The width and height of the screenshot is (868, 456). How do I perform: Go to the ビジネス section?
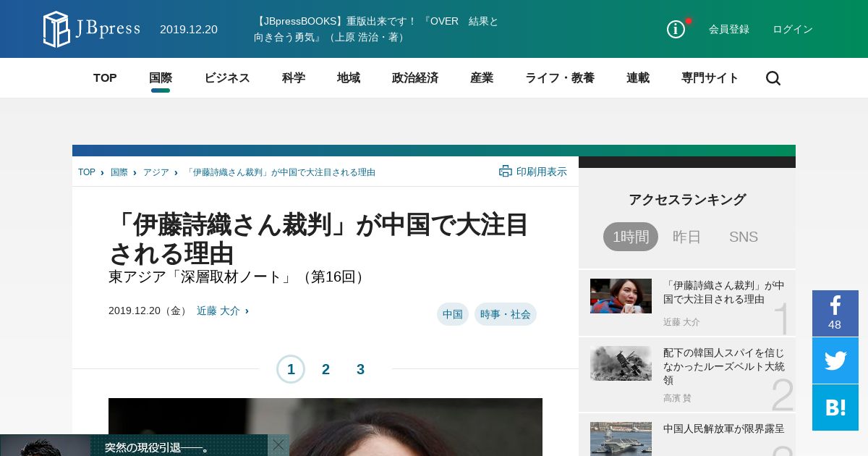coord(227,78)
